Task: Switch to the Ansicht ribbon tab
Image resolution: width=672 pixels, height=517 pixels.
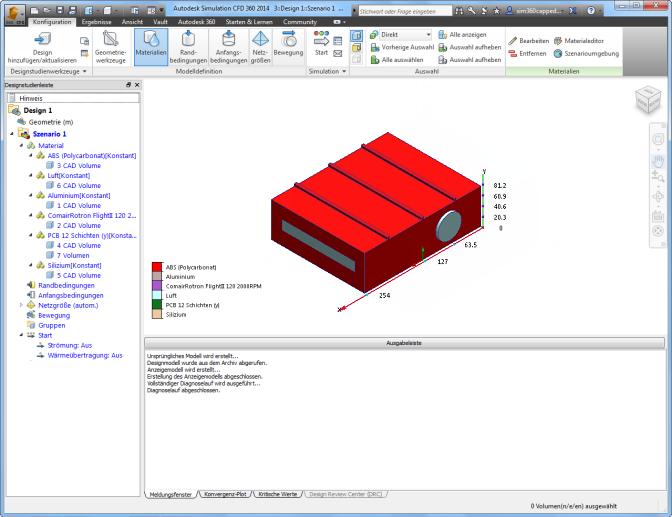Action: pyautogui.click(x=132, y=22)
